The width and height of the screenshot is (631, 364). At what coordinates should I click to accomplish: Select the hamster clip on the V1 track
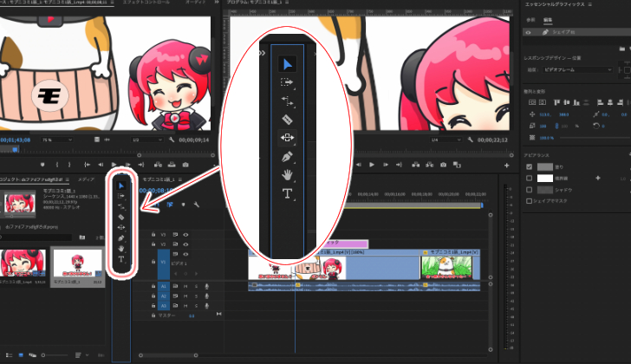click(x=451, y=264)
